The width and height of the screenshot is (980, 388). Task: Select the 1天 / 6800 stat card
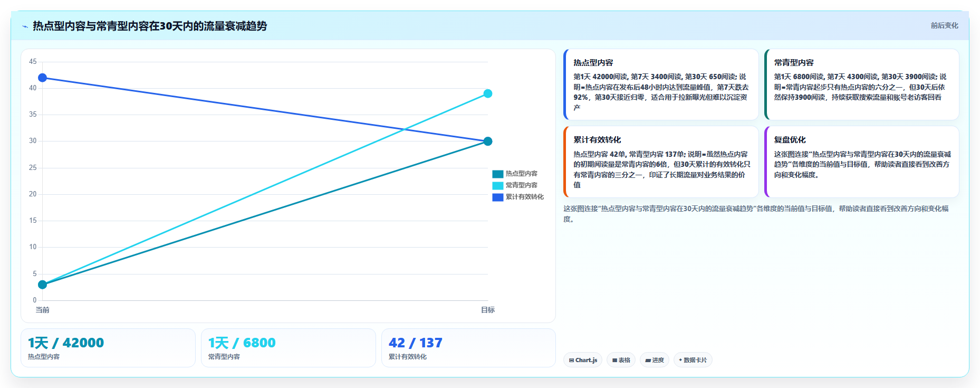289,348
